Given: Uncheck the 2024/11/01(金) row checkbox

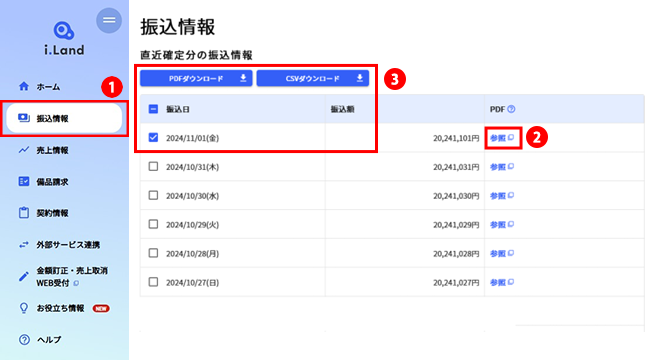Looking at the screenshot, I should (x=153, y=137).
